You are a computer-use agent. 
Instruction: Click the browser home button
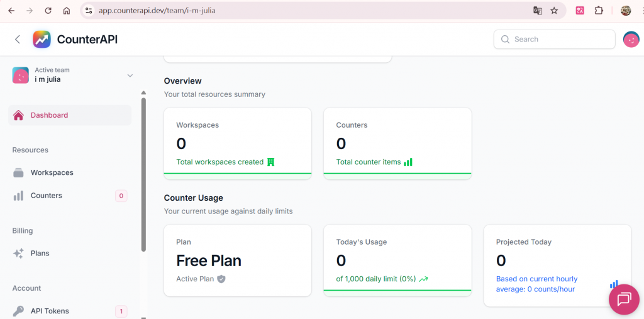click(67, 11)
